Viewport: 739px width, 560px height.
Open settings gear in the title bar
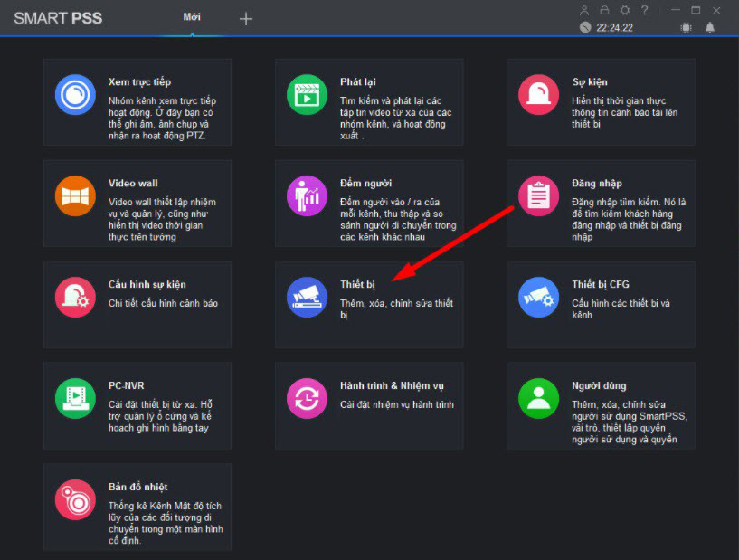pyautogui.click(x=625, y=10)
